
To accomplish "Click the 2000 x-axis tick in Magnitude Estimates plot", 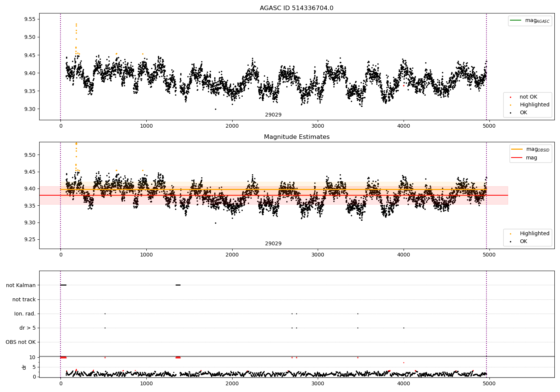I will [x=232, y=255].
